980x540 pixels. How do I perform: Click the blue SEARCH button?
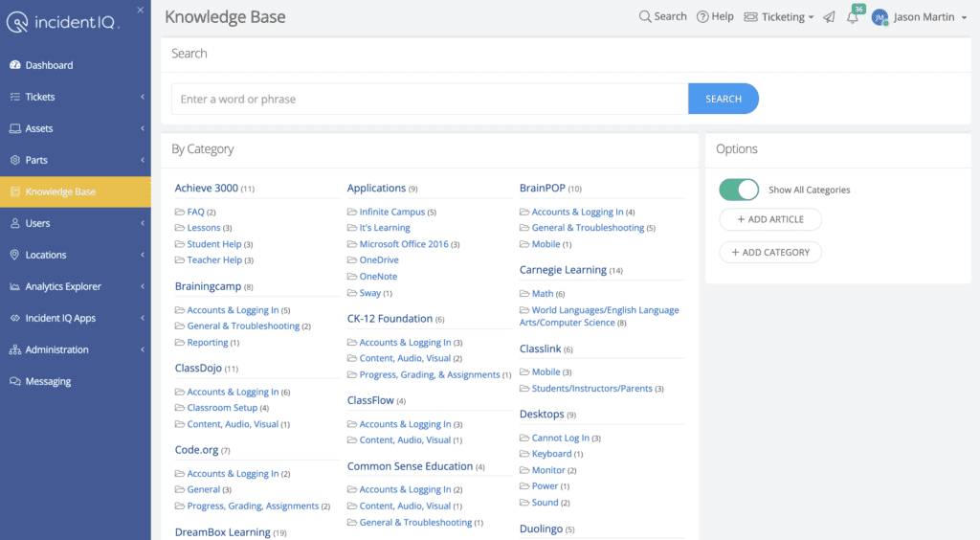[724, 99]
